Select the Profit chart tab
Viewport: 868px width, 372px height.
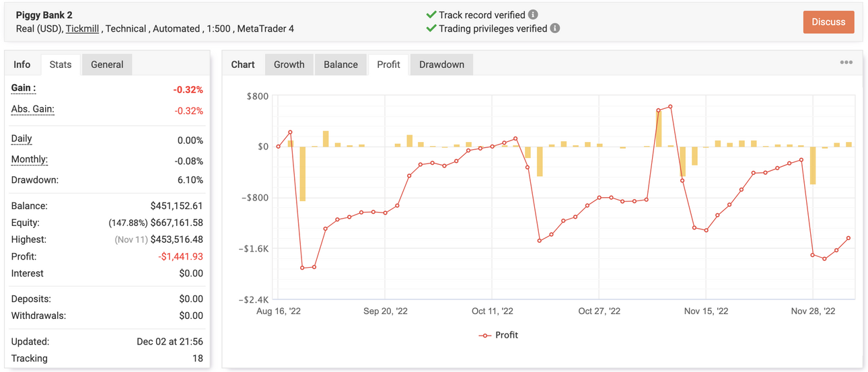point(388,65)
